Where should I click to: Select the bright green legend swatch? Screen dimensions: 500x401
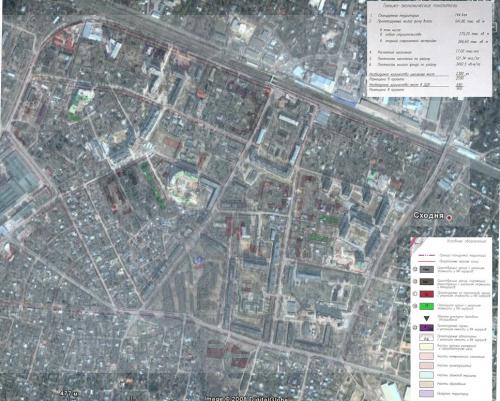tap(426, 306)
